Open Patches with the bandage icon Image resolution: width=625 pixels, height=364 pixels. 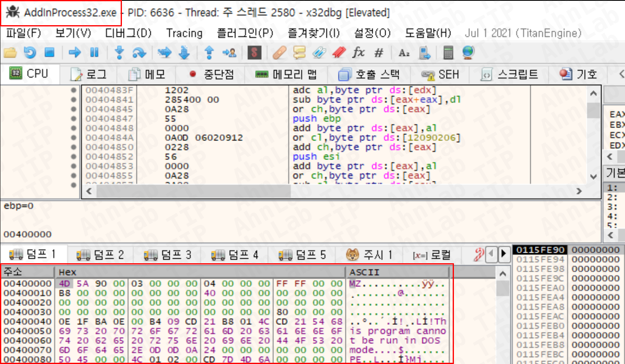point(279,52)
